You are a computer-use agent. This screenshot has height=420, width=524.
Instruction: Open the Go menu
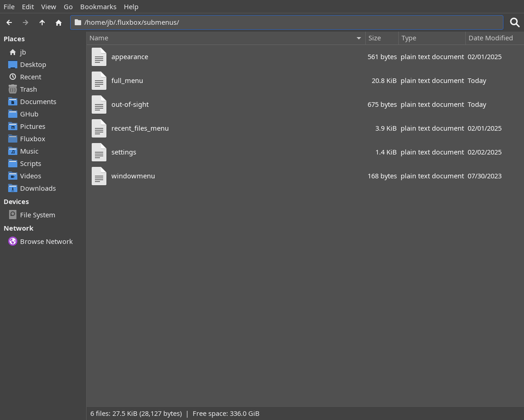68,7
